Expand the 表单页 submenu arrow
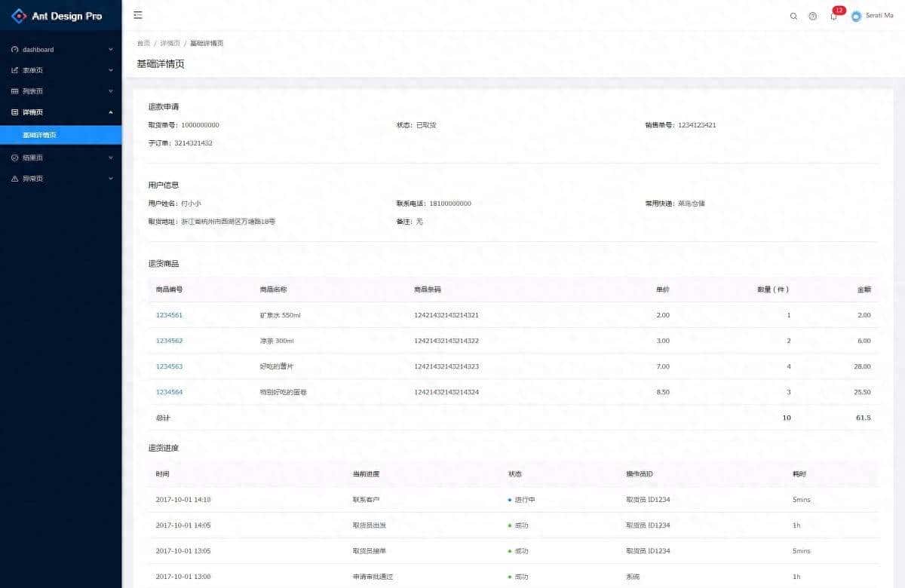 click(x=111, y=70)
